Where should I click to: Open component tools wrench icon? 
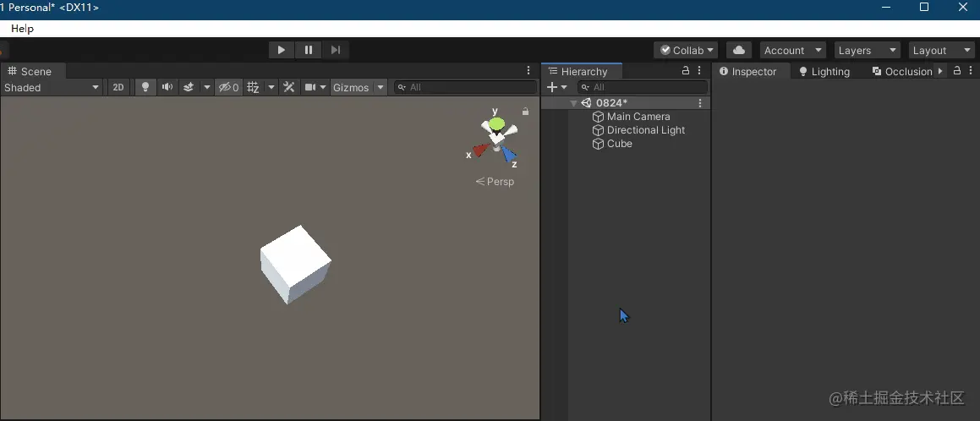[288, 87]
